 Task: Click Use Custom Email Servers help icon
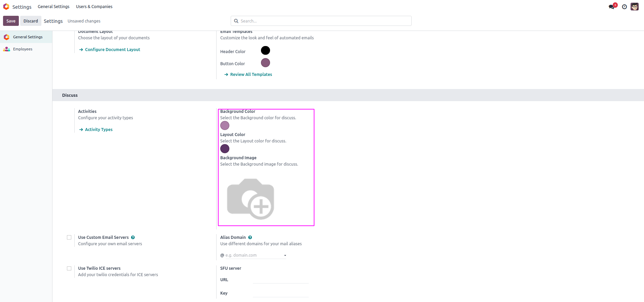[133, 238]
